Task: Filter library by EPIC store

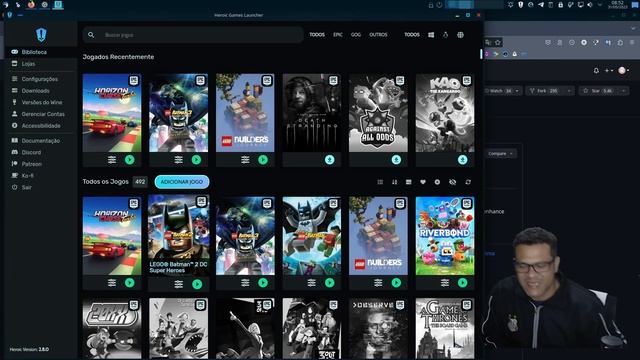Action: click(338, 35)
